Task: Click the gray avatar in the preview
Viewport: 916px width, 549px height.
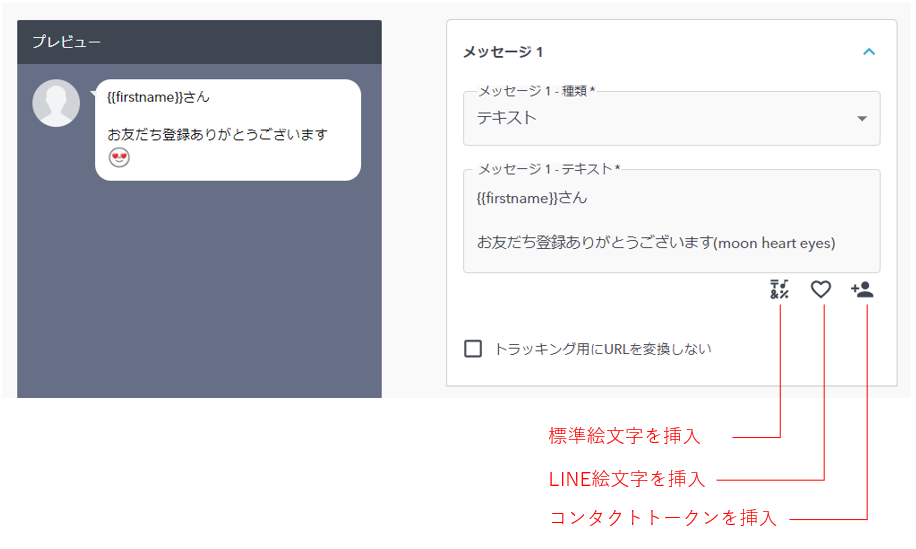Action: pyautogui.click(x=56, y=103)
